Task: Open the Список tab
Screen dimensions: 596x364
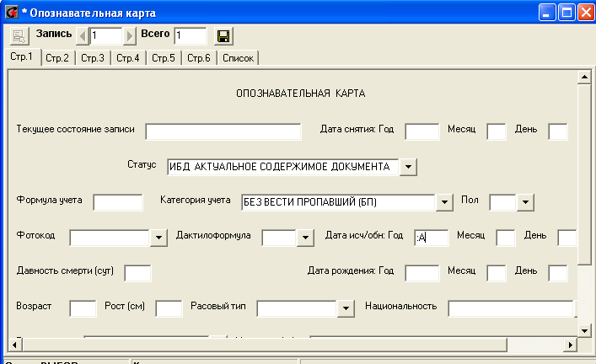Action: (238, 58)
